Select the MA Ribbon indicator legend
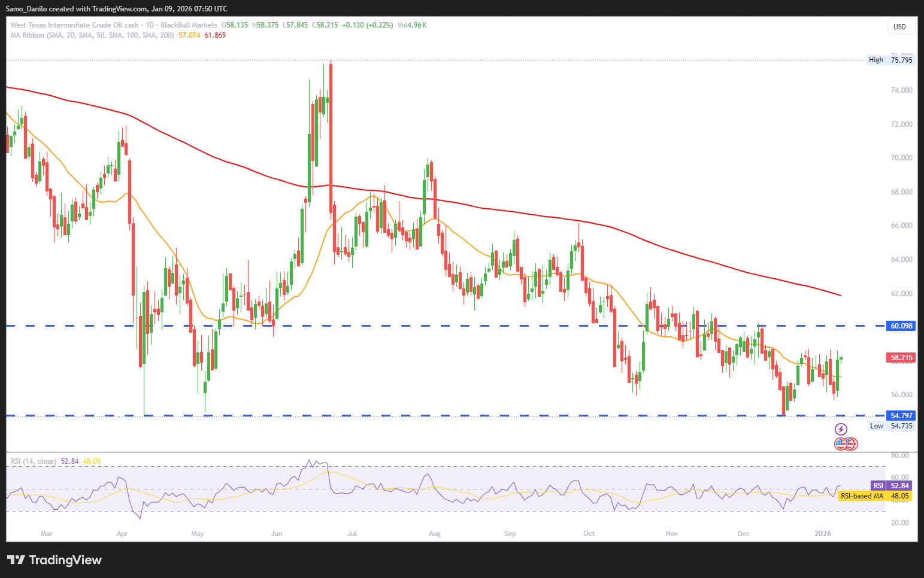The height and width of the screenshot is (578, 924). [x=92, y=35]
